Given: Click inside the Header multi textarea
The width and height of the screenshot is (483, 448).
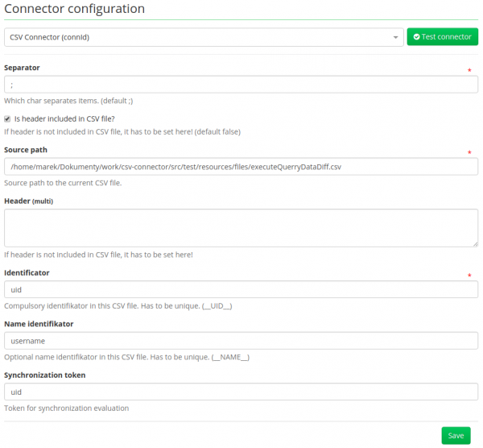Looking at the screenshot, I should point(242,228).
